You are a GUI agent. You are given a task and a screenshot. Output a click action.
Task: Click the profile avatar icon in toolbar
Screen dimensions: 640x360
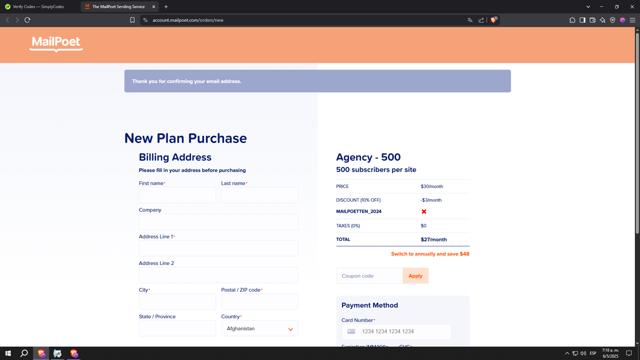[622, 20]
